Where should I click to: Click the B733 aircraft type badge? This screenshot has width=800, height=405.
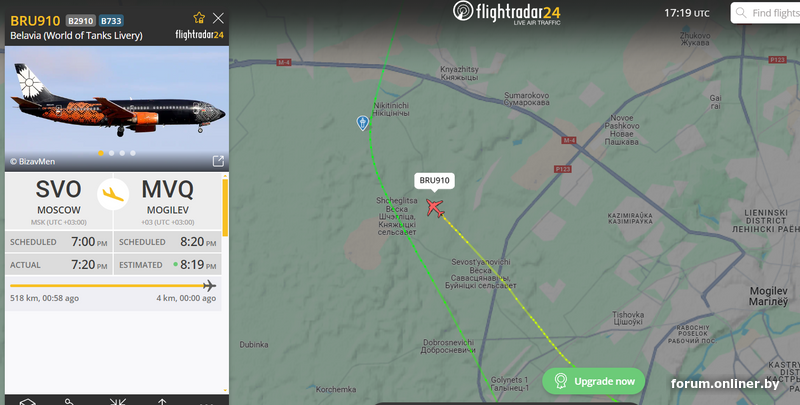point(111,21)
